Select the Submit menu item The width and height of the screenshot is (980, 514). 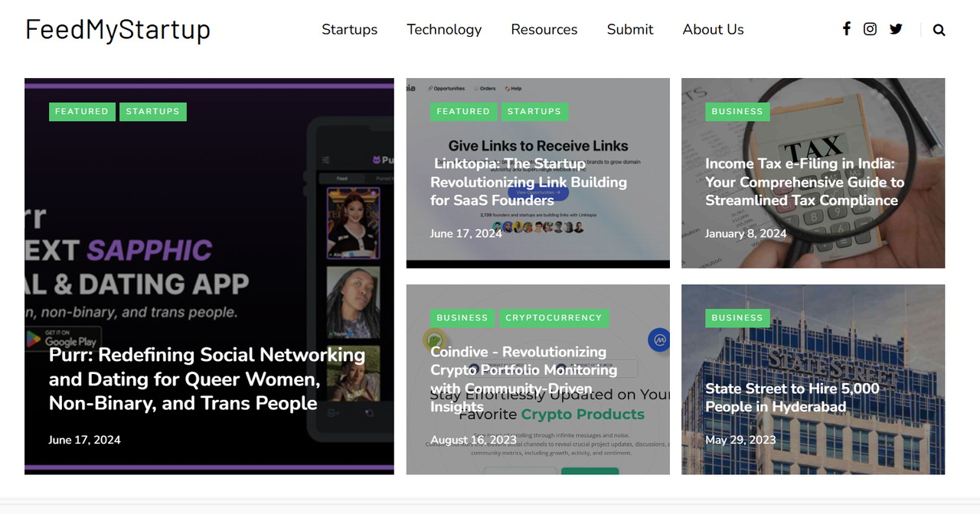click(x=630, y=29)
